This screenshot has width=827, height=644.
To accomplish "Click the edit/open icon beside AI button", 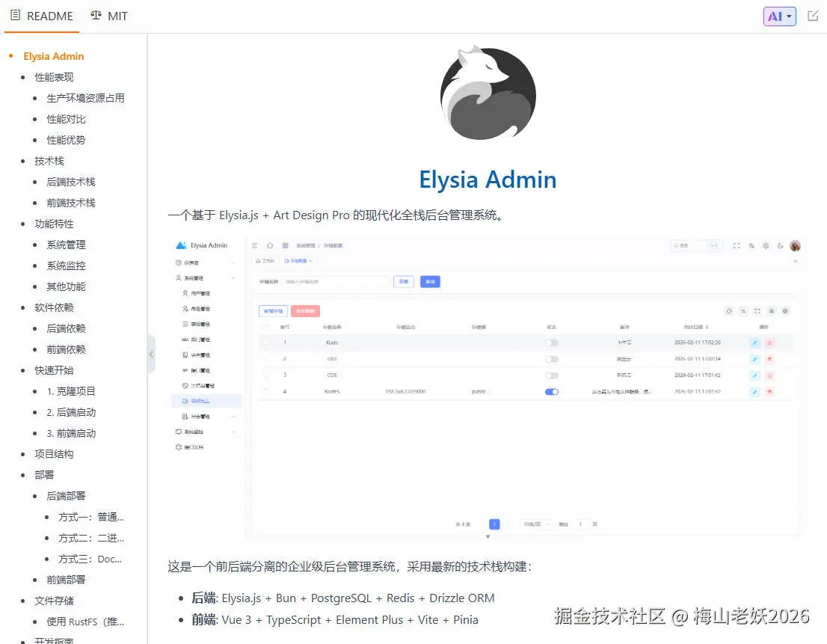I will coord(813,16).
